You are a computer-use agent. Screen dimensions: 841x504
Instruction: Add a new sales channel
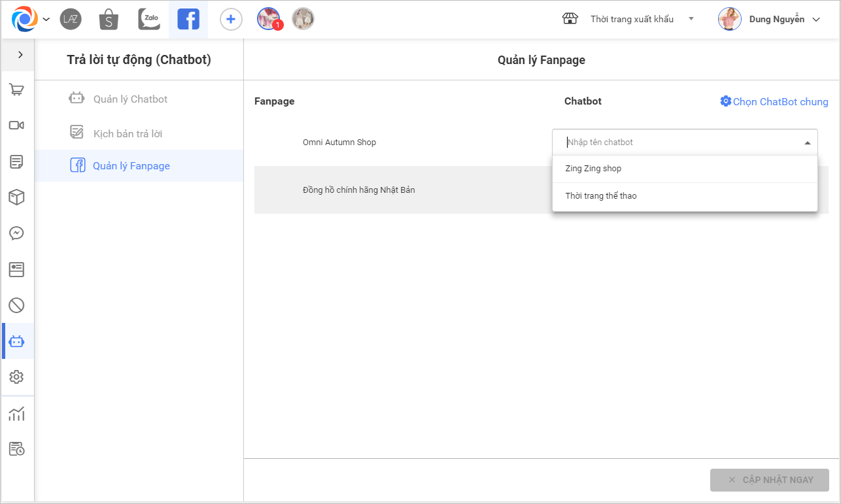(x=230, y=20)
